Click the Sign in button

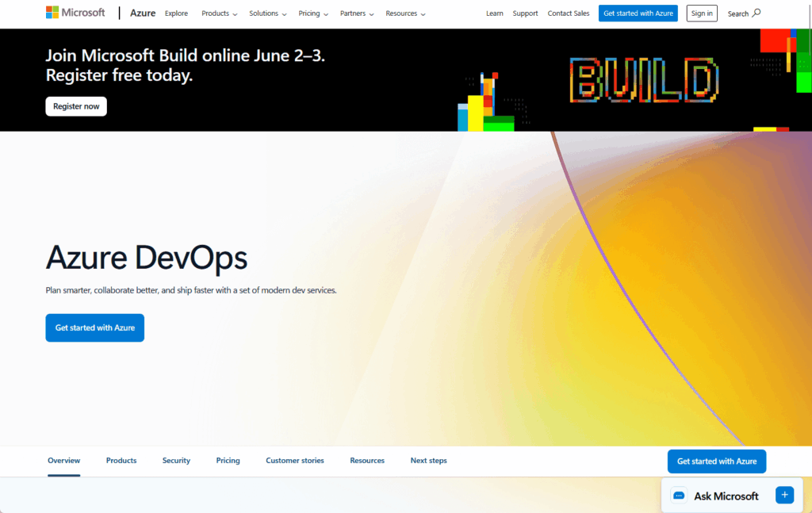(x=702, y=13)
